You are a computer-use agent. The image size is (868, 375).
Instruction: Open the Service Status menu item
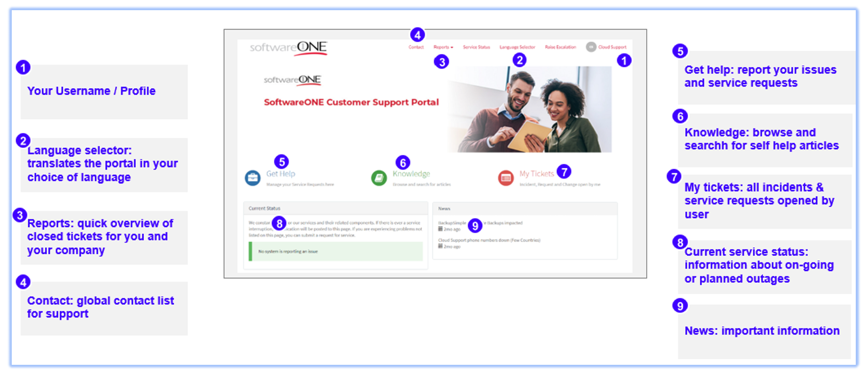[476, 47]
